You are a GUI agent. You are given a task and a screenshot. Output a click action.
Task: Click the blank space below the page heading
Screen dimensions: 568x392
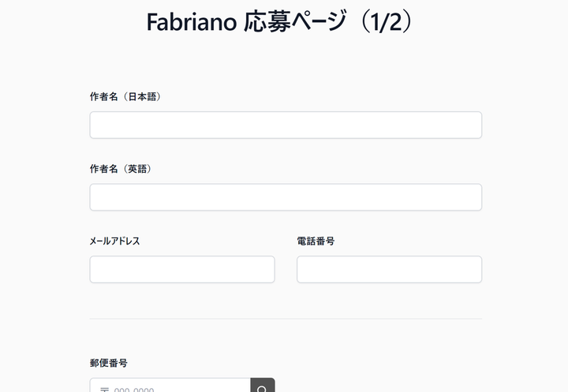click(x=284, y=62)
